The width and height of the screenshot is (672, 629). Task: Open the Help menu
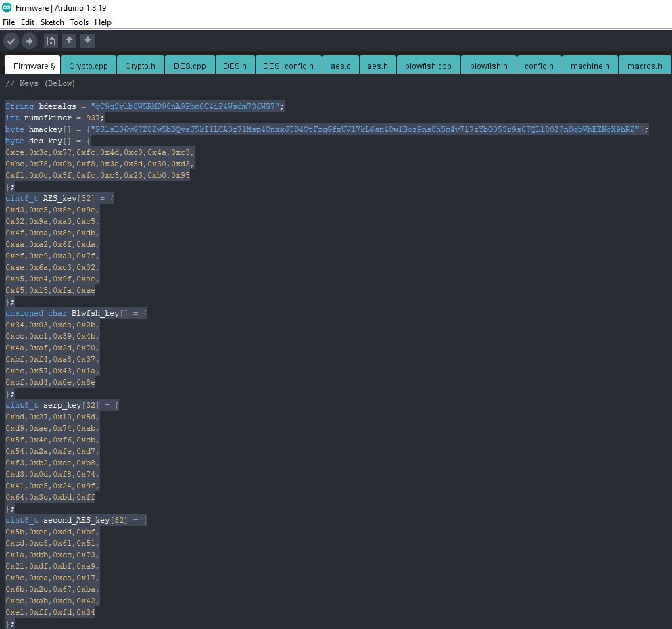(x=103, y=22)
